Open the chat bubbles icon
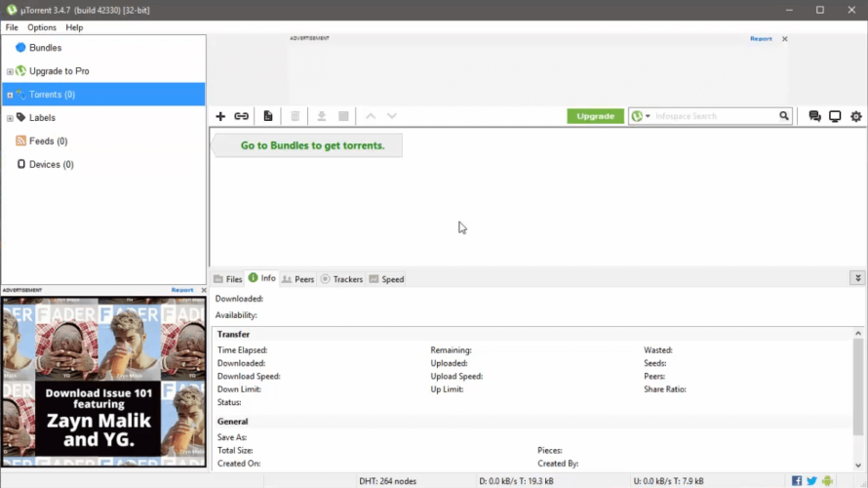The height and width of the screenshot is (488, 868). (x=814, y=116)
